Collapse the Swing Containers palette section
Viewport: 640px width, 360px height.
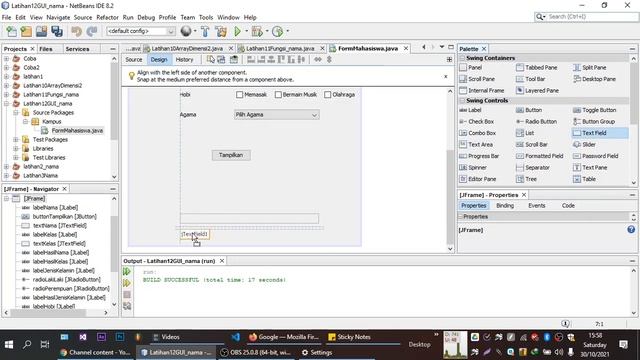click(462, 58)
